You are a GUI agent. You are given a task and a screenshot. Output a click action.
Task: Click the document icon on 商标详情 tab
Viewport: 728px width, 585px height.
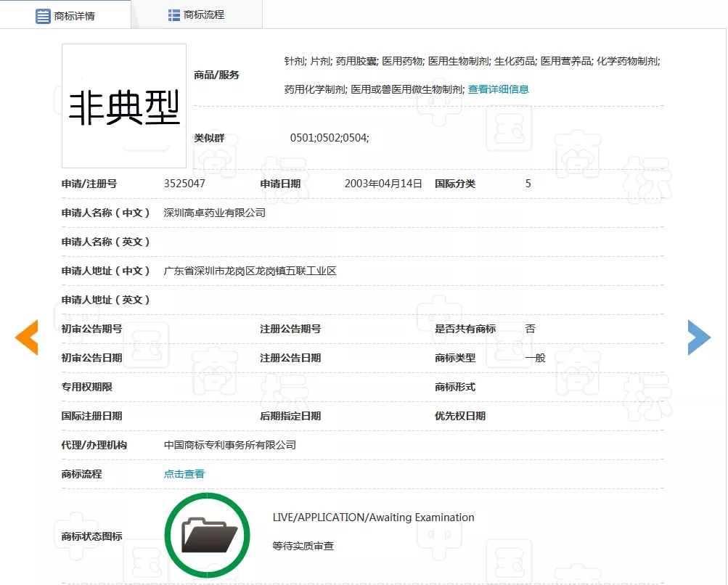(x=42, y=15)
